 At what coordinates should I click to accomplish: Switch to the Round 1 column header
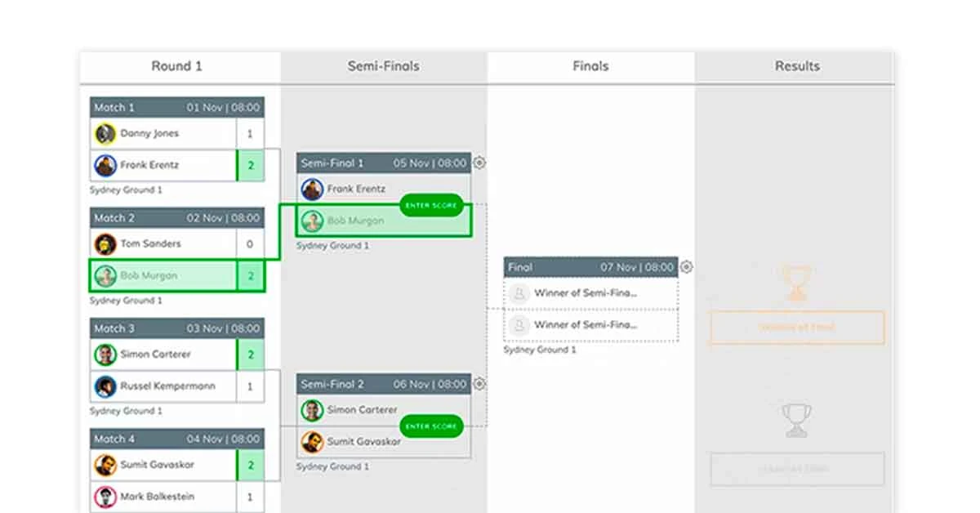pos(177,66)
